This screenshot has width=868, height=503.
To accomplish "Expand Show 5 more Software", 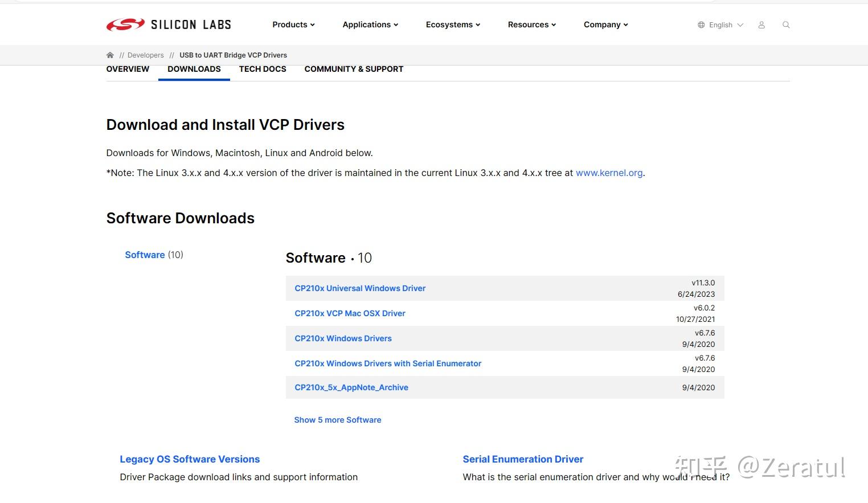I will pyautogui.click(x=338, y=420).
